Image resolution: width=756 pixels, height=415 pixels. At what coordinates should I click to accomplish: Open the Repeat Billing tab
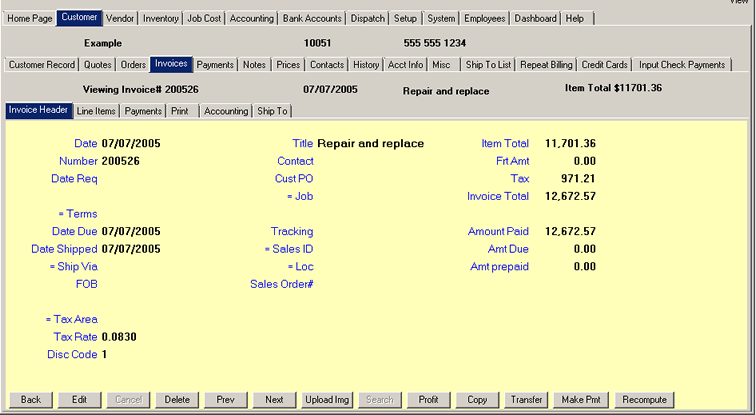546,65
